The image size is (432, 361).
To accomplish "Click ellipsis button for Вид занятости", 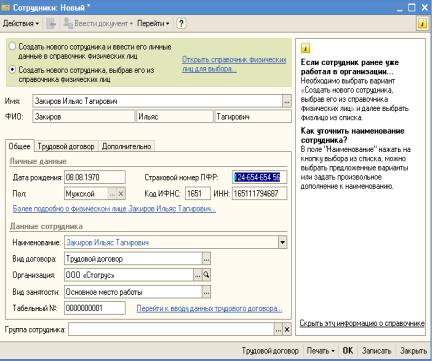I will 206,292.
